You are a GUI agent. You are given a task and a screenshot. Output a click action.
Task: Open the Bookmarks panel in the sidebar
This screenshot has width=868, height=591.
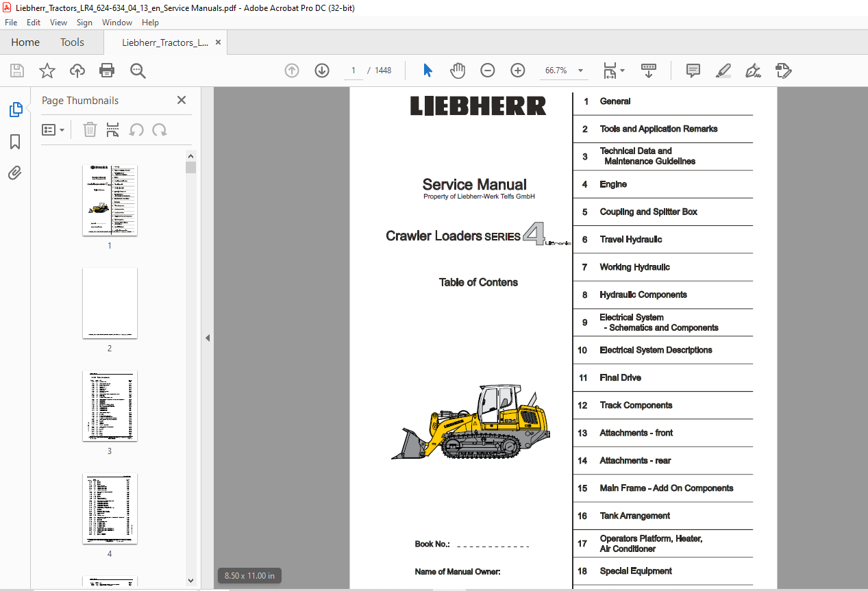pos(15,142)
